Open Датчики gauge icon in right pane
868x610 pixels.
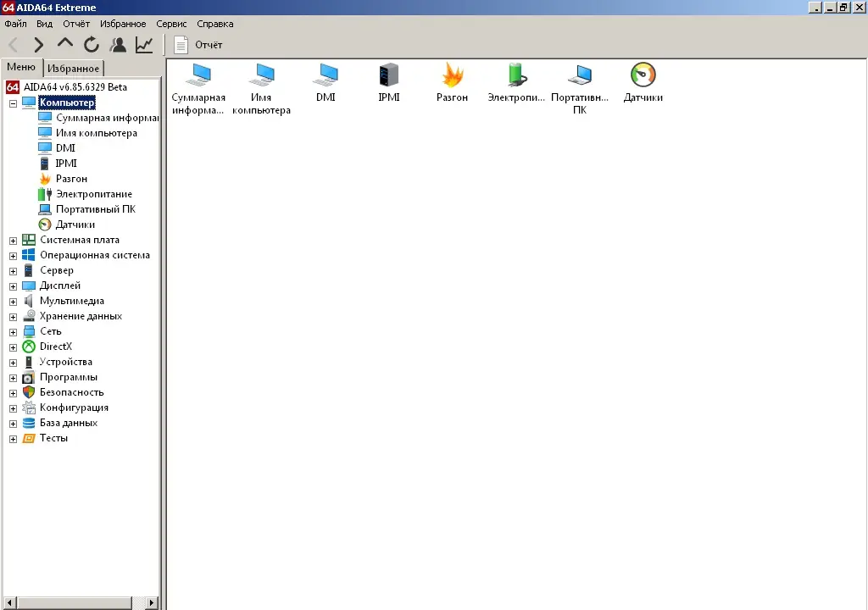[x=643, y=83]
